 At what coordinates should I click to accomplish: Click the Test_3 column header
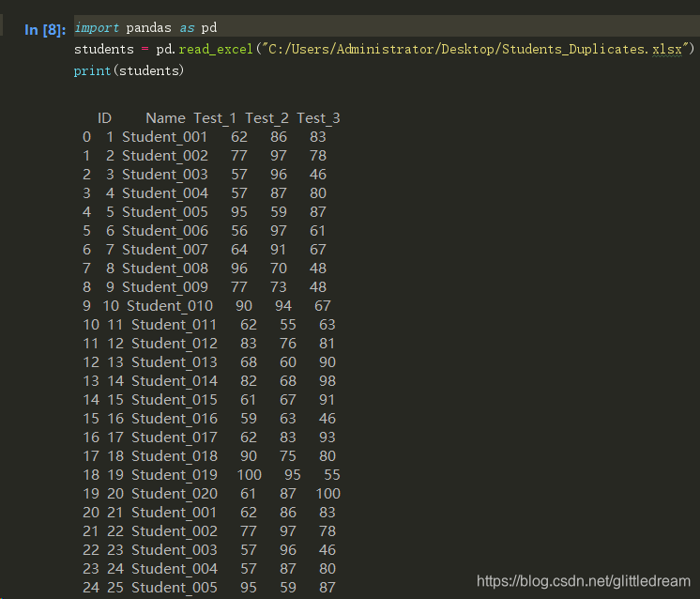click(319, 118)
